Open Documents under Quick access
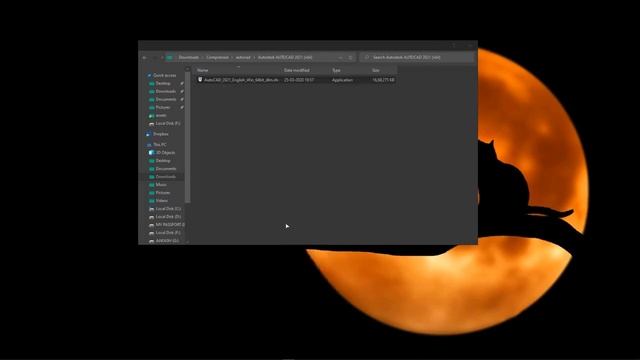The image size is (640, 360). pos(166,99)
